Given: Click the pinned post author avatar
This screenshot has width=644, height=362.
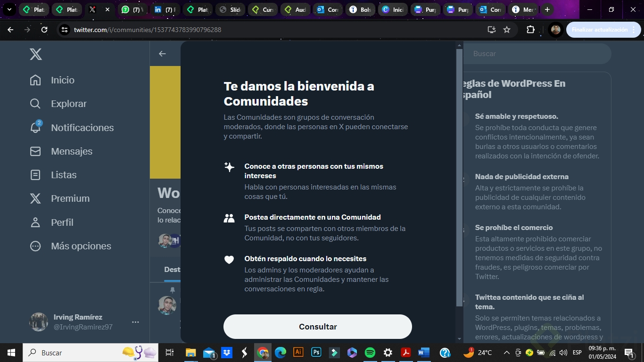Looking at the screenshot, I should [167, 305].
